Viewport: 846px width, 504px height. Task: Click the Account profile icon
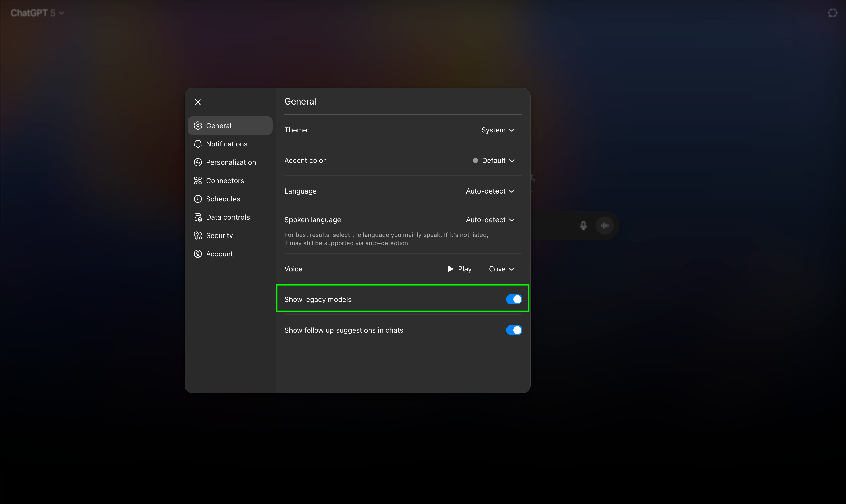[x=198, y=254]
